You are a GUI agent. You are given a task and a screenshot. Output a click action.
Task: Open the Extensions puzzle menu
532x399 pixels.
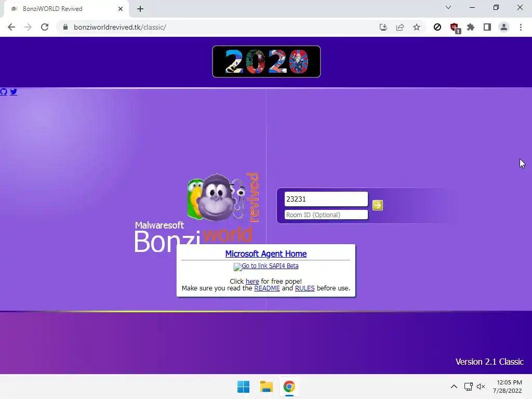coord(471,27)
